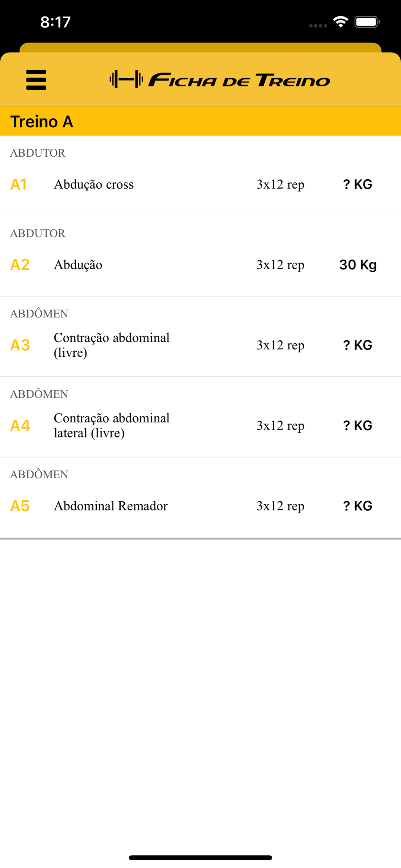401x868 pixels.
Task: Set weight for Abdominal Remador
Action: 358,506
